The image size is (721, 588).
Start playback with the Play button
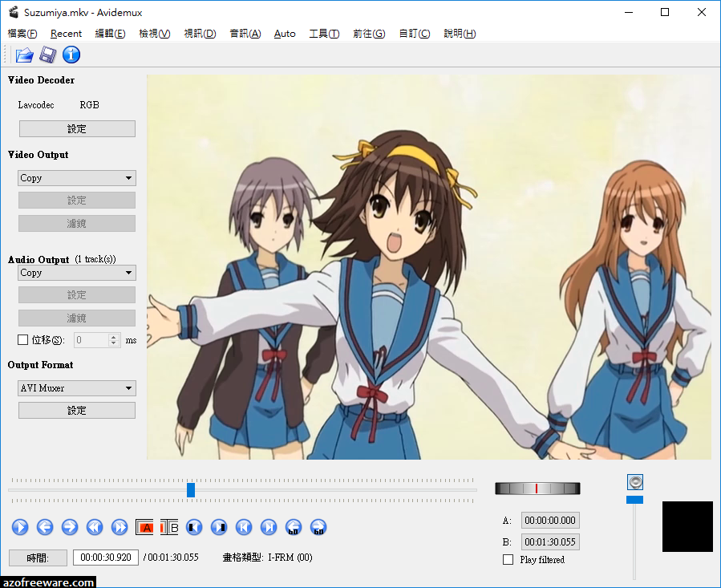(20, 527)
